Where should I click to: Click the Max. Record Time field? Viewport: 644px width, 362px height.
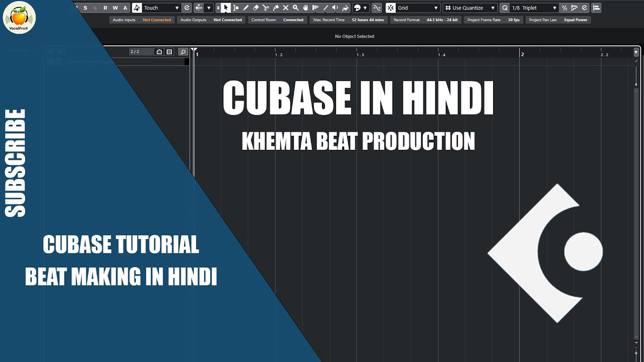point(348,20)
